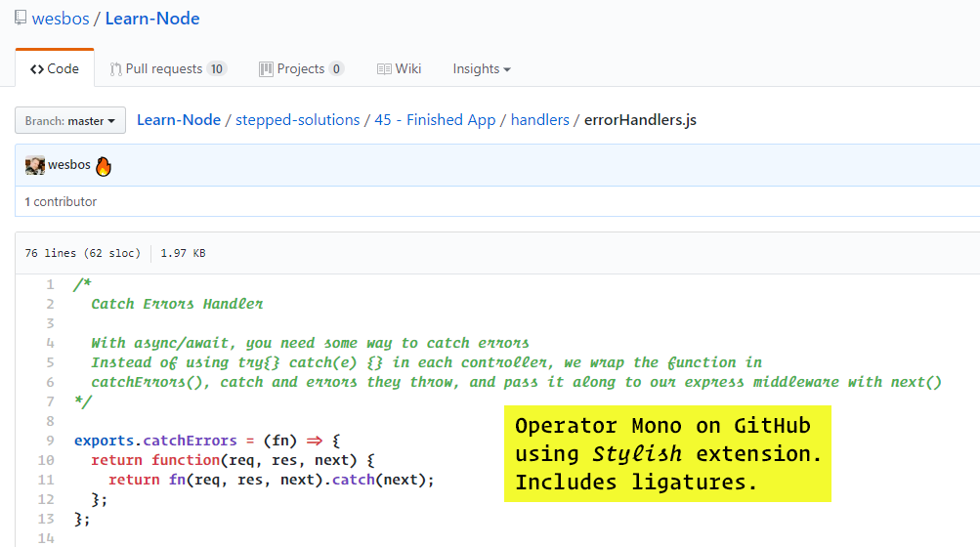The height and width of the screenshot is (547, 980).
Task: Expand the Insights dropdown
Action: click(482, 68)
